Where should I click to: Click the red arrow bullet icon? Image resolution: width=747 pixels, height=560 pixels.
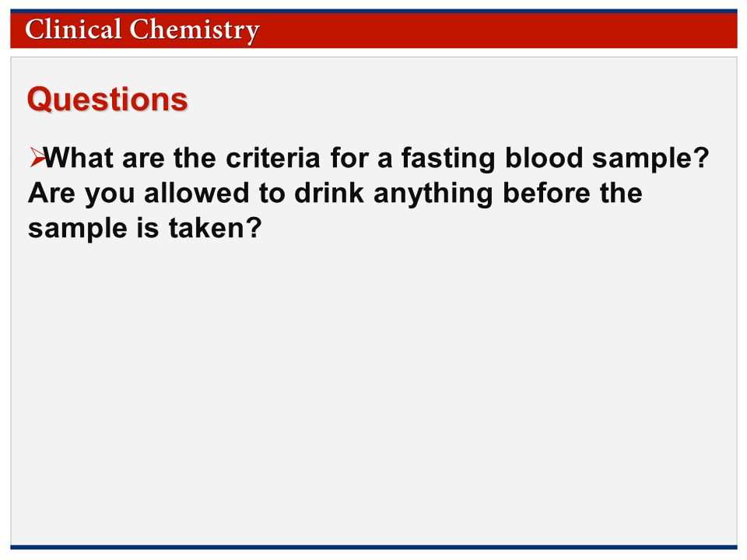tap(37, 158)
